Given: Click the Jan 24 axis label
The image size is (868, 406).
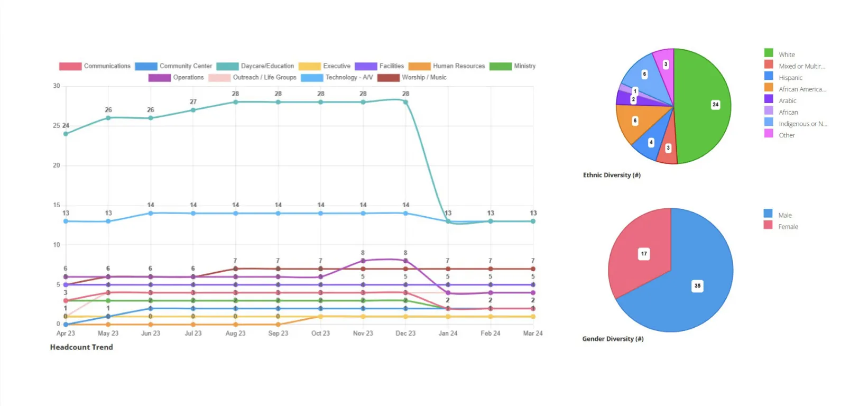Looking at the screenshot, I should pyautogui.click(x=448, y=334).
